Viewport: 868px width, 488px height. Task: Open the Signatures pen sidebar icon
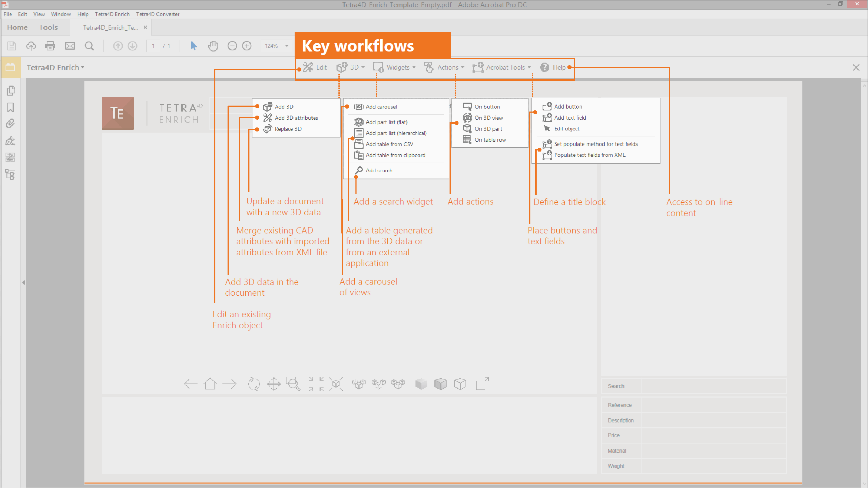11,141
